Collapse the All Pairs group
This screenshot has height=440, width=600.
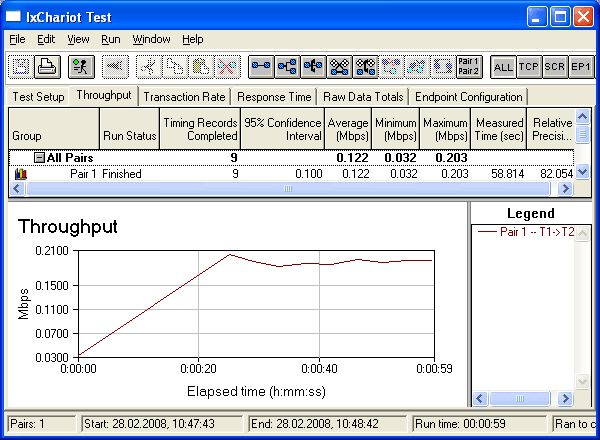click(39, 158)
